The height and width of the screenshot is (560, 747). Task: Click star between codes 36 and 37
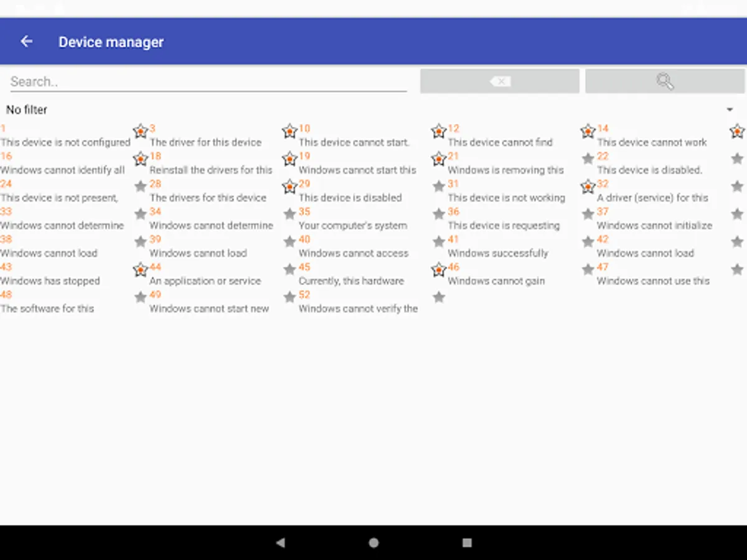588,214
